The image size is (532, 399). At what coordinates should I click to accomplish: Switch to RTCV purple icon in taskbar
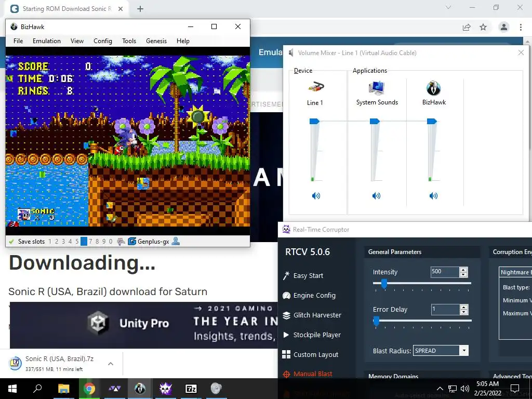[166, 389]
